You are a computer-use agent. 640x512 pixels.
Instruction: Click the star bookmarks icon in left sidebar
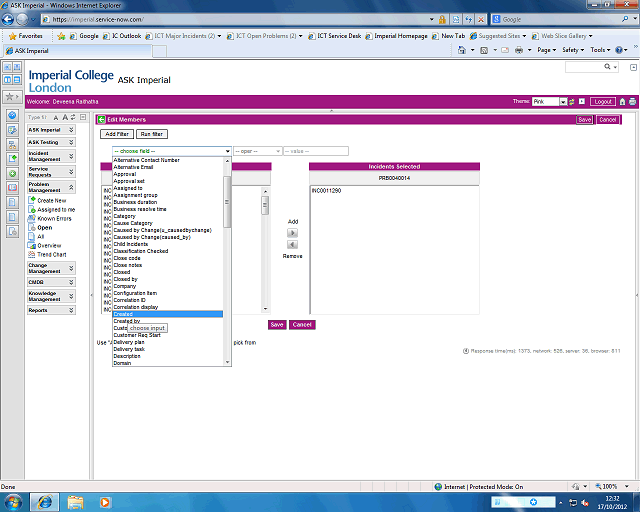coord(11,97)
